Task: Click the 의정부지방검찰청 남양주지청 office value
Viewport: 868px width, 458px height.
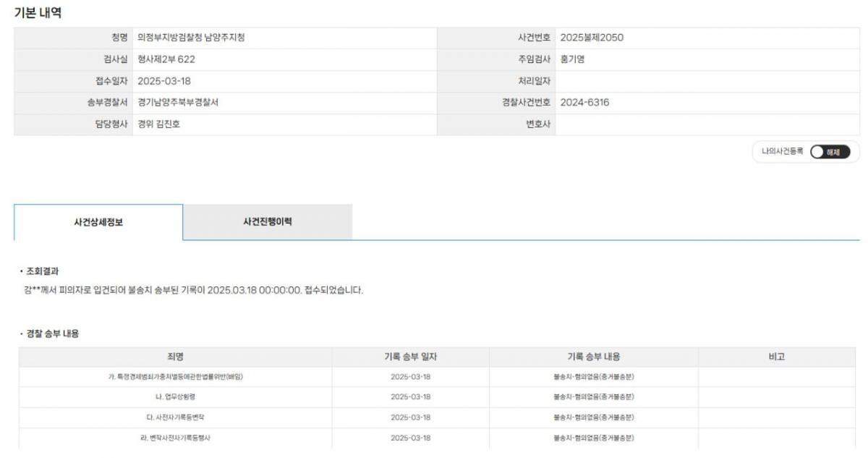Action: coord(191,38)
